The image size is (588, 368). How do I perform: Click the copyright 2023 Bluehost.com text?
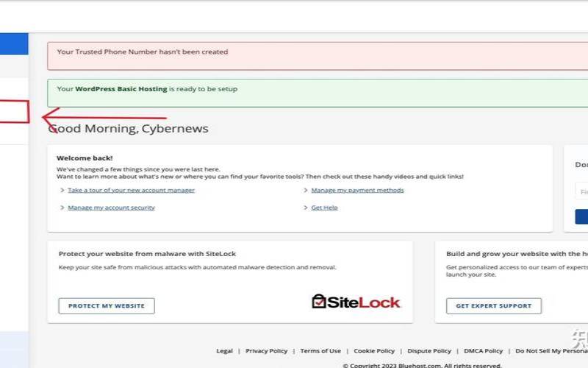click(x=422, y=365)
